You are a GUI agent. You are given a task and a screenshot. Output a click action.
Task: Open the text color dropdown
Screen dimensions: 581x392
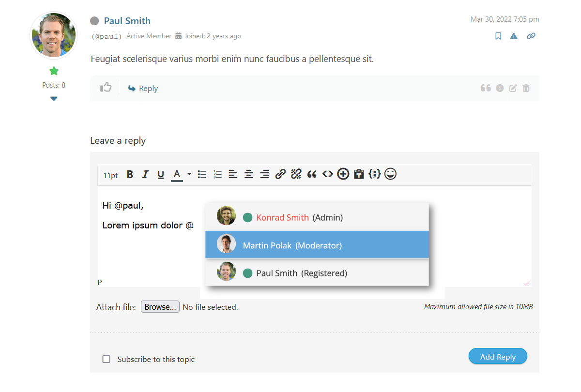189,174
